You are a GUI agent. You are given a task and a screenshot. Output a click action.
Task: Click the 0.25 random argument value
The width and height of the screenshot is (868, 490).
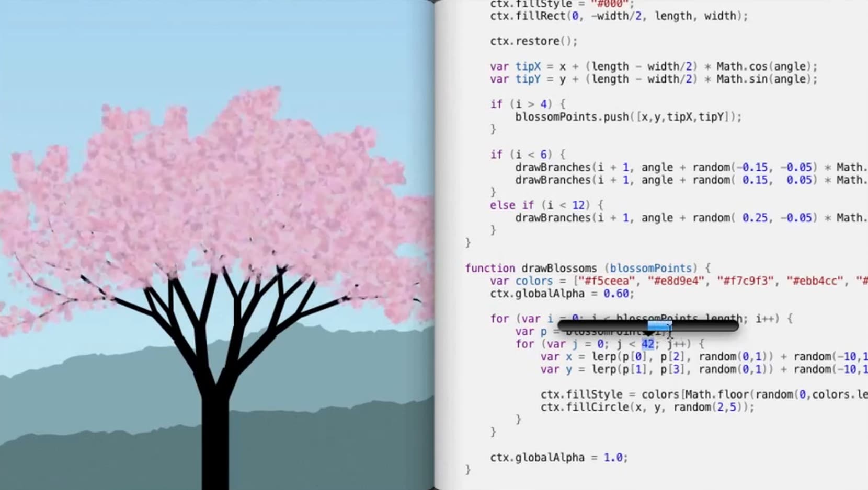click(x=755, y=218)
